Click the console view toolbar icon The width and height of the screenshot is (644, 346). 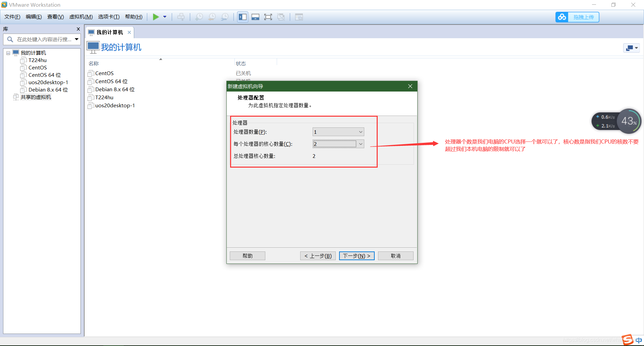299,17
